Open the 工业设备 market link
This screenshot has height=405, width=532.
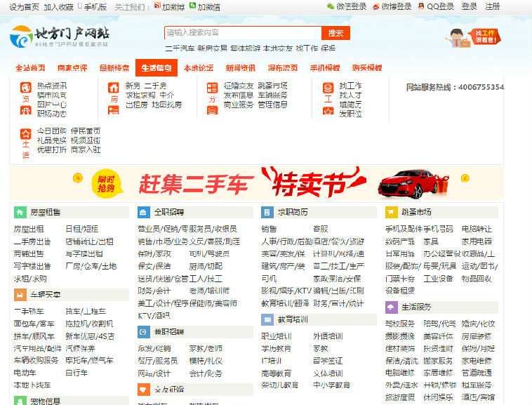tap(439, 279)
